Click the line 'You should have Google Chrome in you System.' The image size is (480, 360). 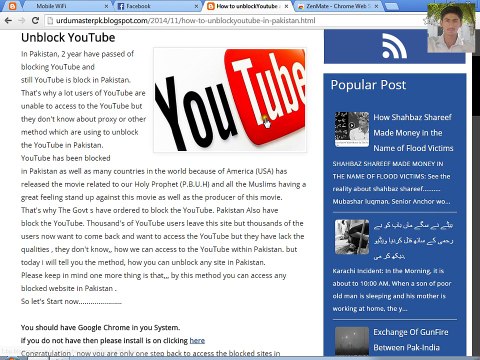click(100, 328)
